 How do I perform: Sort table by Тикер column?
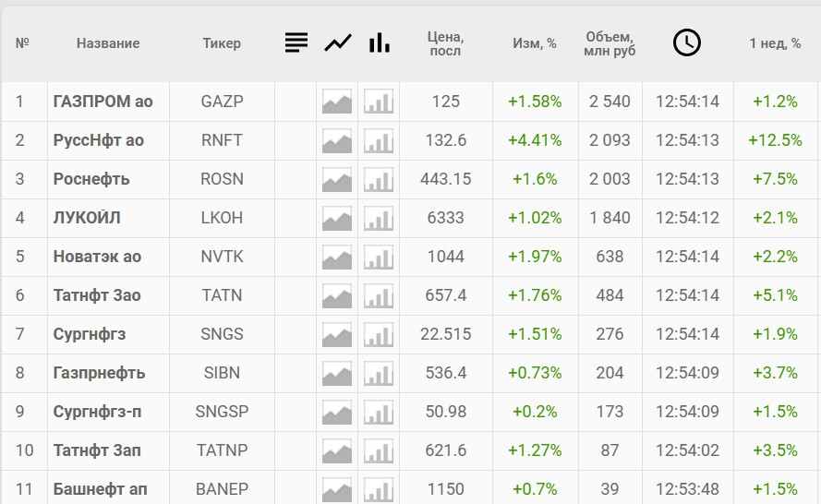click(x=222, y=43)
